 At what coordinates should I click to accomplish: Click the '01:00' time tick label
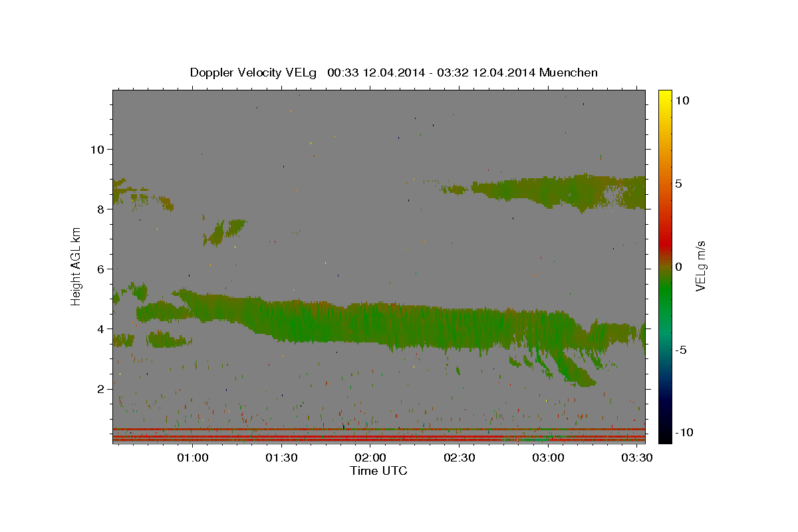(x=193, y=458)
